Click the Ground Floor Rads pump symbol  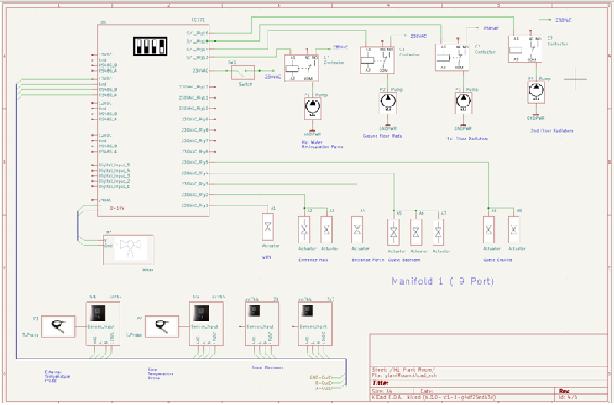[x=388, y=103]
